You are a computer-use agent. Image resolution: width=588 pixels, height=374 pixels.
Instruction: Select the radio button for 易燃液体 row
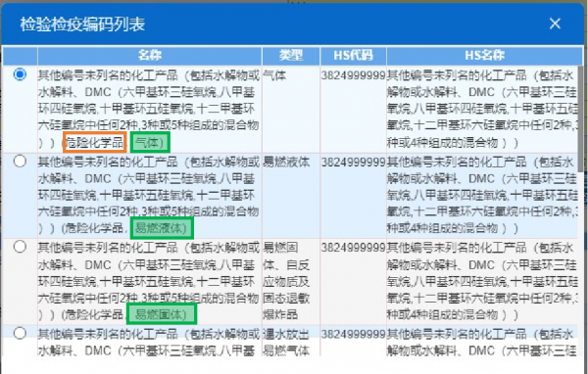[x=20, y=162]
